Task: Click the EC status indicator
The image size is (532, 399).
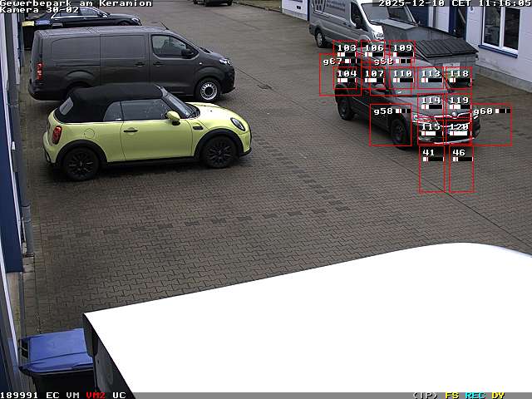Action: tap(52, 395)
